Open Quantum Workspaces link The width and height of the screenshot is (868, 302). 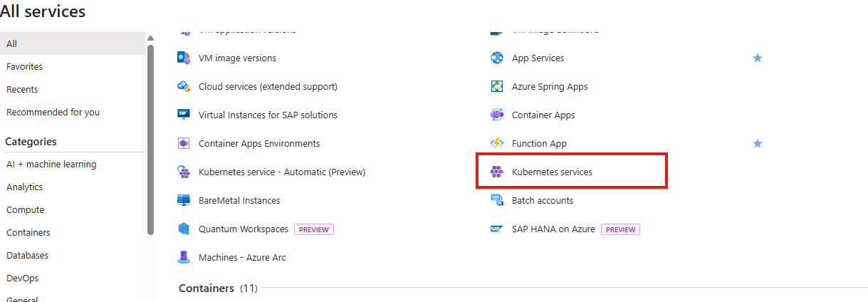pyautogui.click(x=244, y=229)
